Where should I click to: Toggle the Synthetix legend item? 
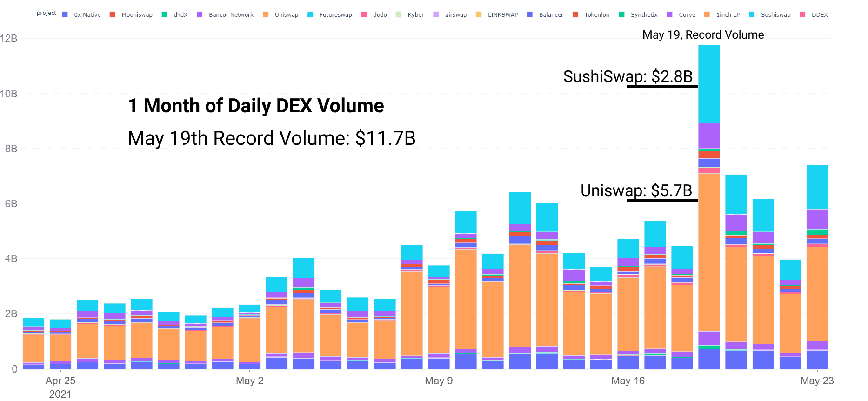pyautogui.click(x=638, y=14)
